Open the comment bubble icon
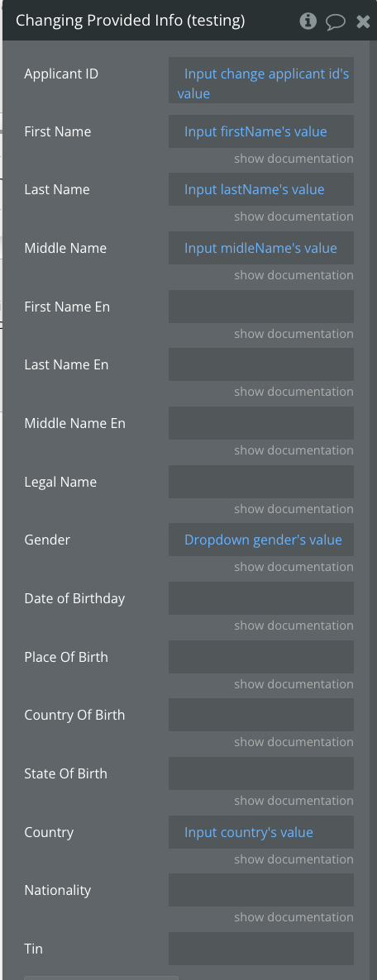Viewport: 377px width, 980px height. pyautogui.click(x=336, y=21)
